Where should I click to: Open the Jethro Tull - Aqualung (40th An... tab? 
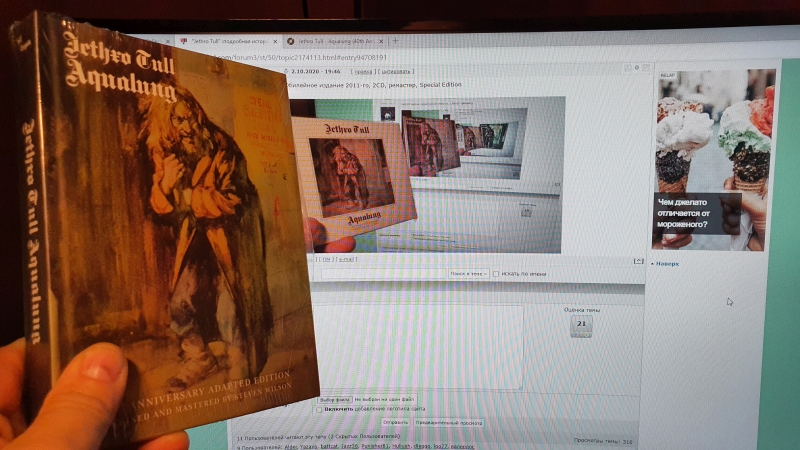click(x=333, y=41)
